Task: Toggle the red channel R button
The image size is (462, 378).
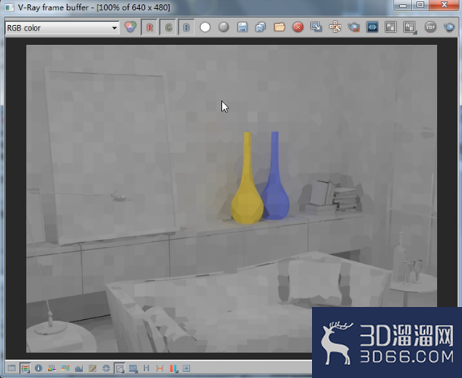Action: point(150,27)
